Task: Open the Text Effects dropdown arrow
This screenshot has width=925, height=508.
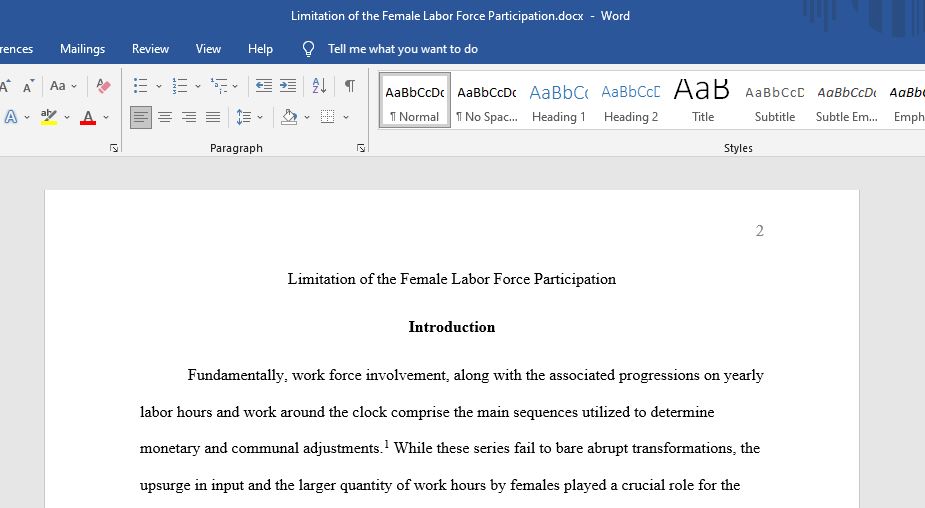Action: 27,117
